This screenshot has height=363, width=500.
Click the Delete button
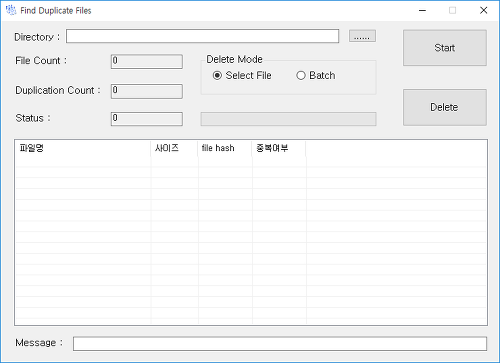445,107
